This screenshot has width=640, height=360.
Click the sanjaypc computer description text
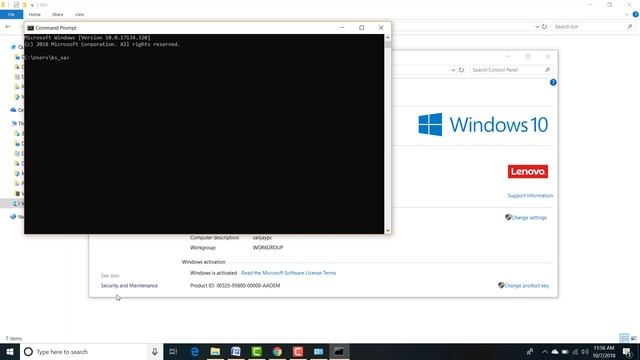262,237
